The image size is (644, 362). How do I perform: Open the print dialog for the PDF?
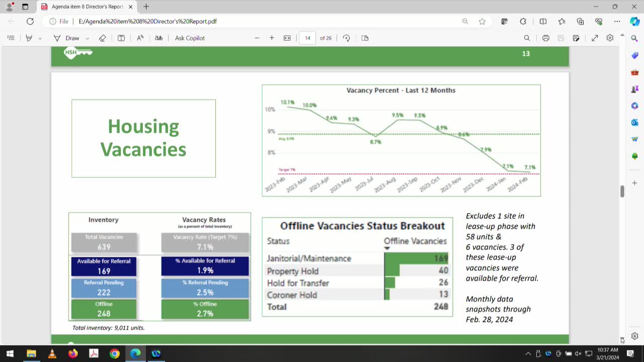pyautogui.click(x=545, y=38)
